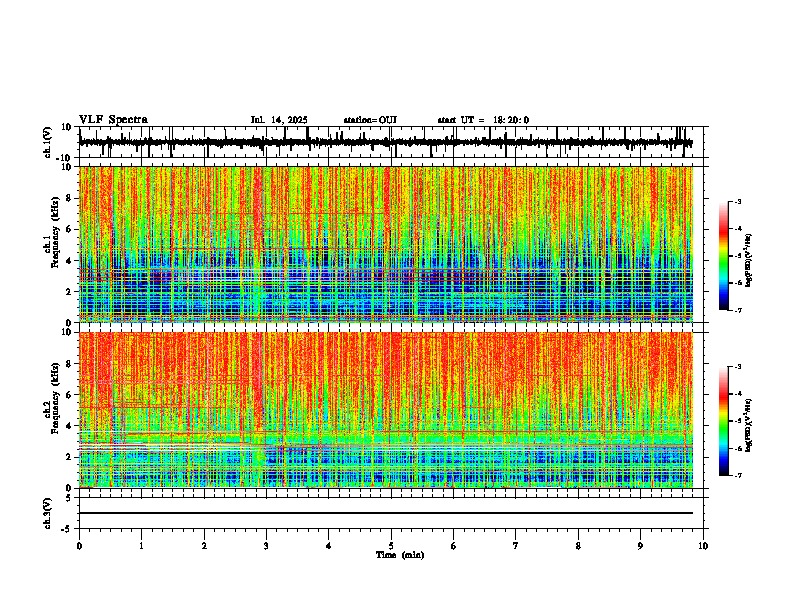Click the ch.2 colorbar "log(PSD)" unit label

click(x=749, y=425)
